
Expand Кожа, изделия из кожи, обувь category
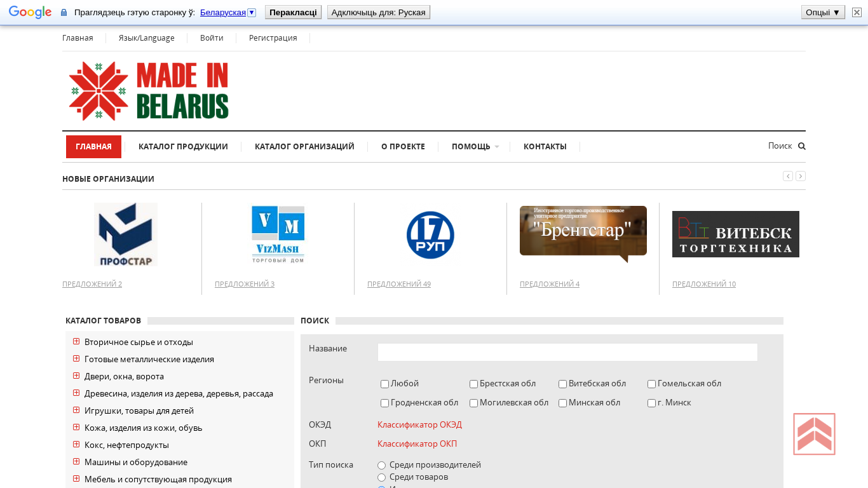(76, 427)
